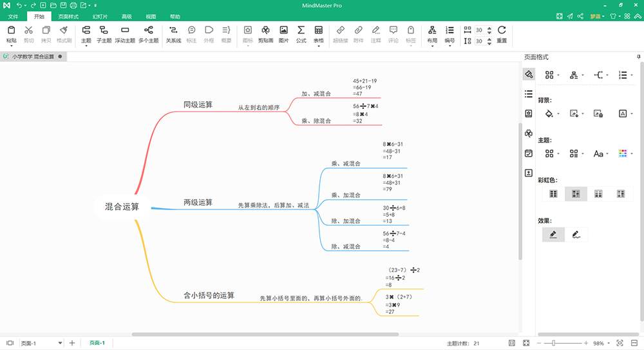Click the zoom slider handle
This screenshot has height=350, width=644.
coord(554,343)
